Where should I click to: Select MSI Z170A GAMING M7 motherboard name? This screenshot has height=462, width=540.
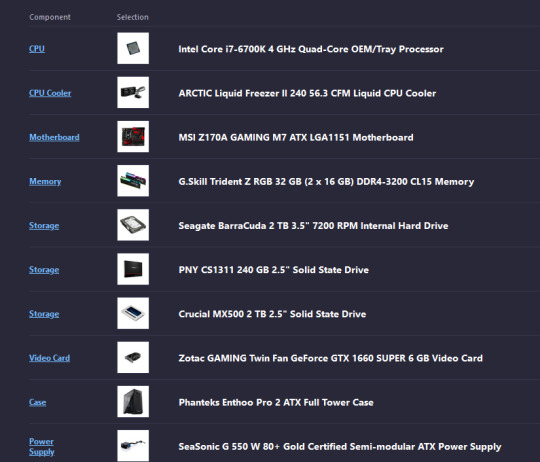296,137
